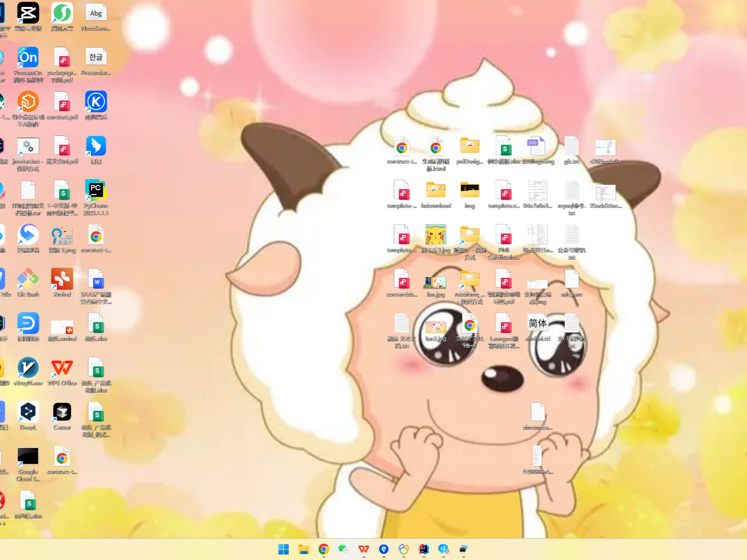Open the Xmind desktop shortcut
The image size is (747, 560).
[x=62, y=279]
